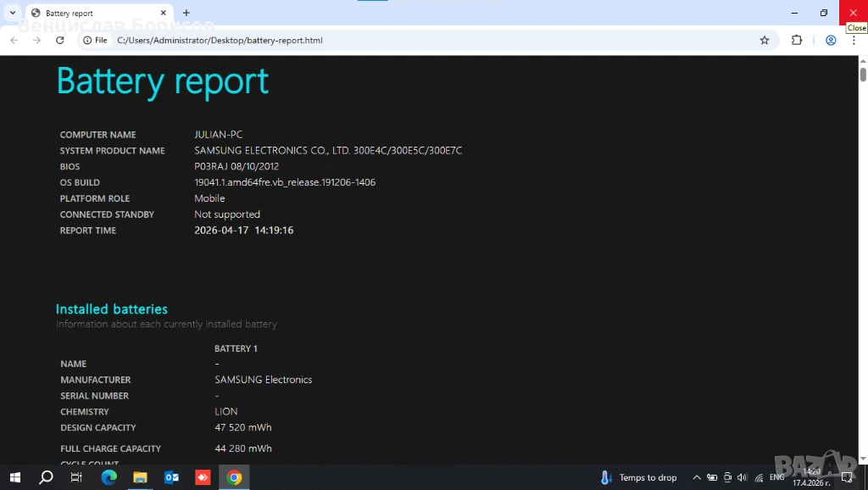This screenshot has height=490, width=868.
Task: Open the Chrome three-dot menu
Action: [854, 40]
